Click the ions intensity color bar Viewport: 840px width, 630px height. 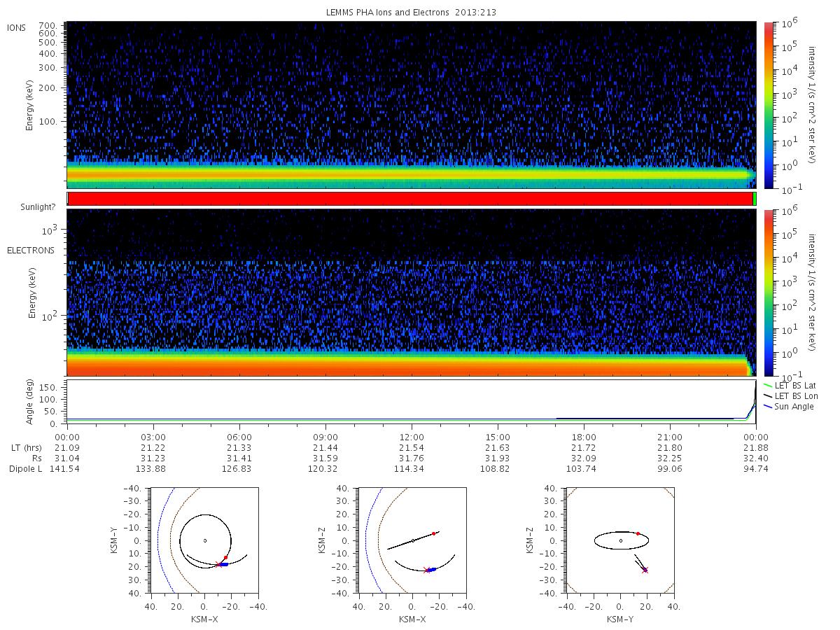[768, 105]
